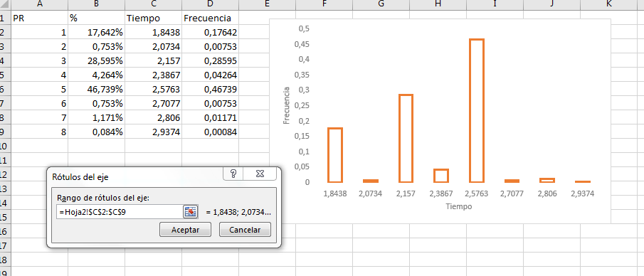This screenshot has width=644, height=276.
Task: Click cell with 4,264%
Action: (x=97, y=75)
